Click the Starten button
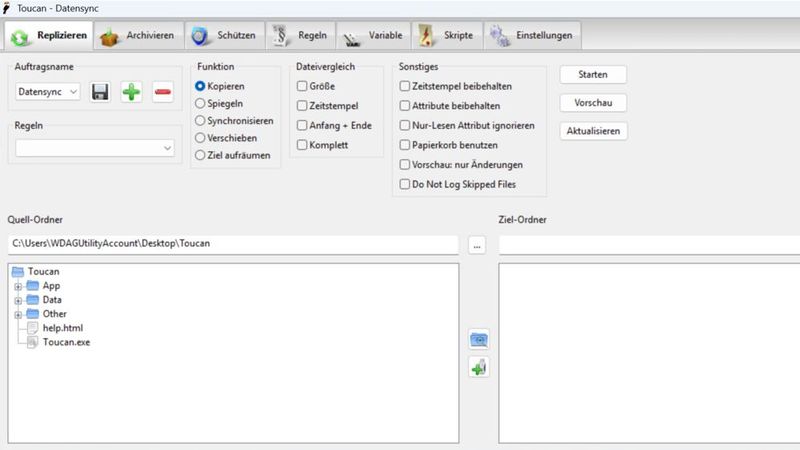This screenshot has height=450, width=800. point(593,74)
